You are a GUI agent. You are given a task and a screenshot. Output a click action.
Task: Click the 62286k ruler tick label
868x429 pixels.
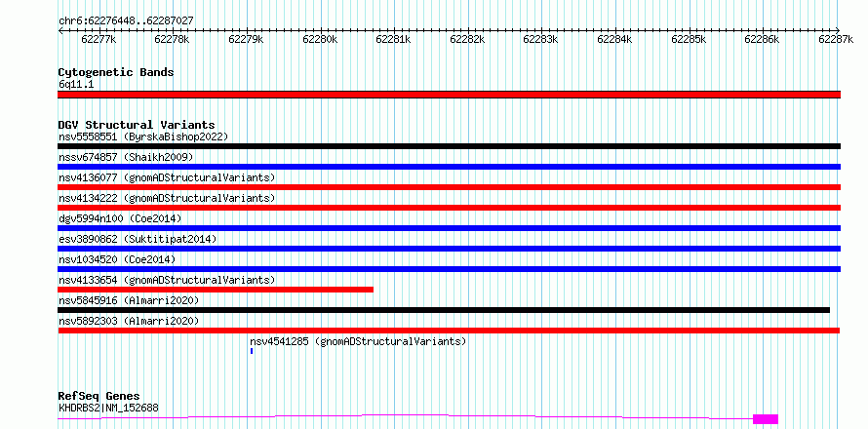pos(762,39)
